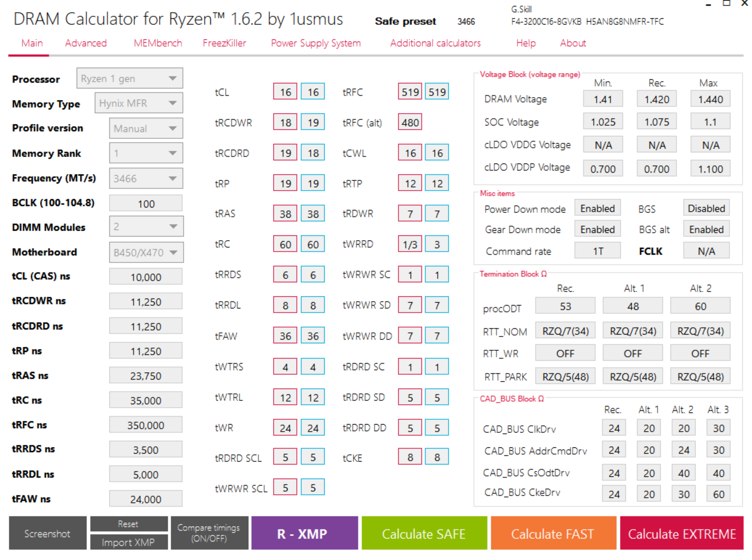Screen dimensions: 752x560
Task: Click the Gear Down mode Enabled field
Action: (x=597, y=229)
